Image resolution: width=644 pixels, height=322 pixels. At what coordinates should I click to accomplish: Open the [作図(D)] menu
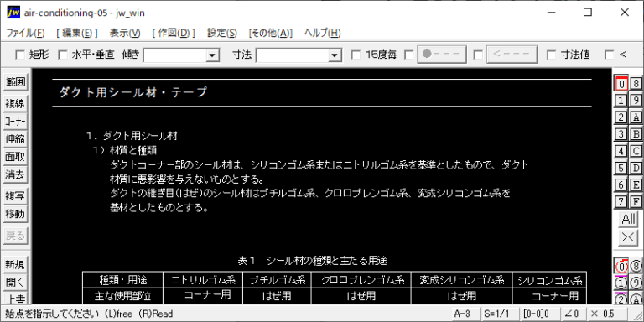pos(174,34)
